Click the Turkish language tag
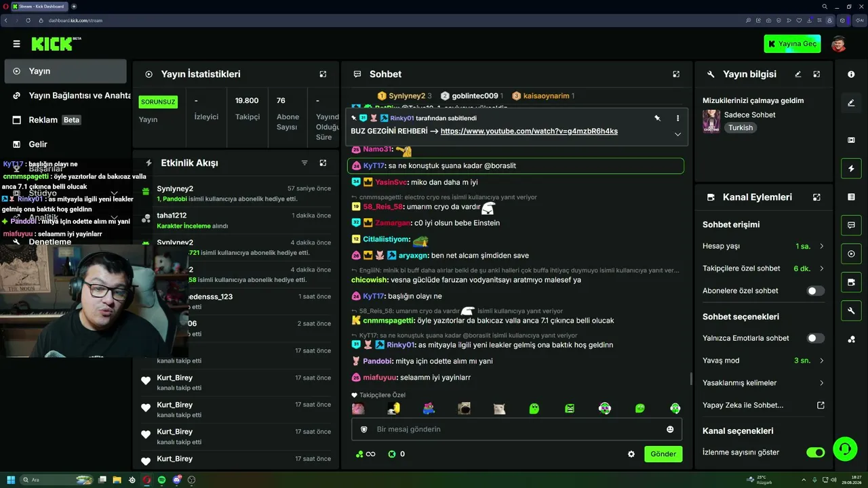 click(741, 127)
